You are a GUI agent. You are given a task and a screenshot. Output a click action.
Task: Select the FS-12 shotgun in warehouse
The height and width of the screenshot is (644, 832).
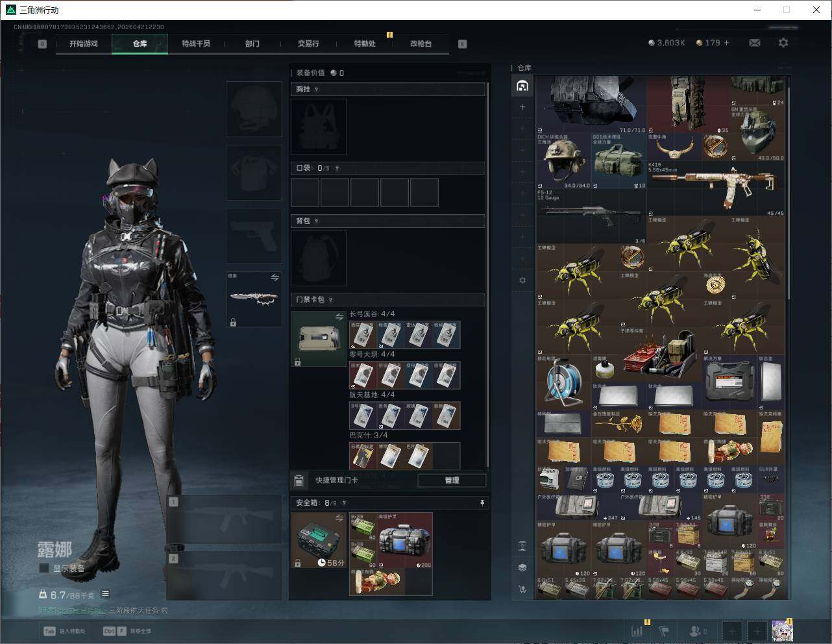point(591,217)
